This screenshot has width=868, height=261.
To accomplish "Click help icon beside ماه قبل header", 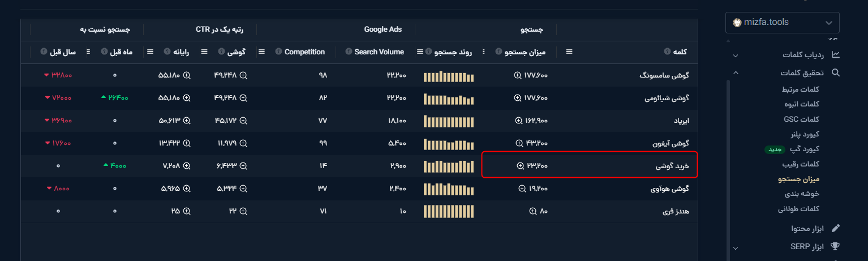I will 104,52.
